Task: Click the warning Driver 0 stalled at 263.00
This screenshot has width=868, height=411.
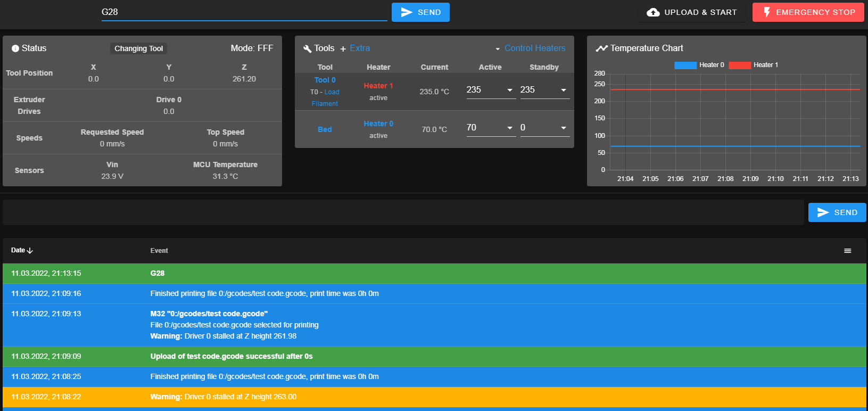Action: 434,397
